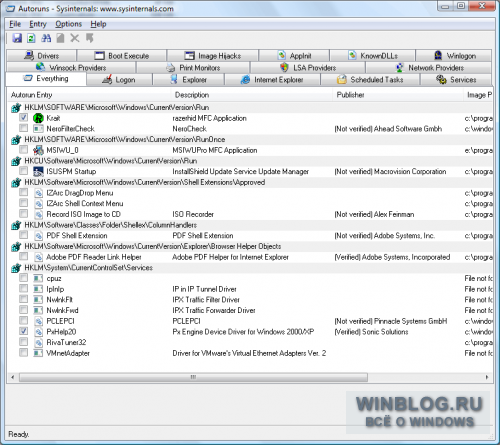The width and height of the screenshot is (500, 445).
Task: Switch to the Services tab
Action: (456, 80)
